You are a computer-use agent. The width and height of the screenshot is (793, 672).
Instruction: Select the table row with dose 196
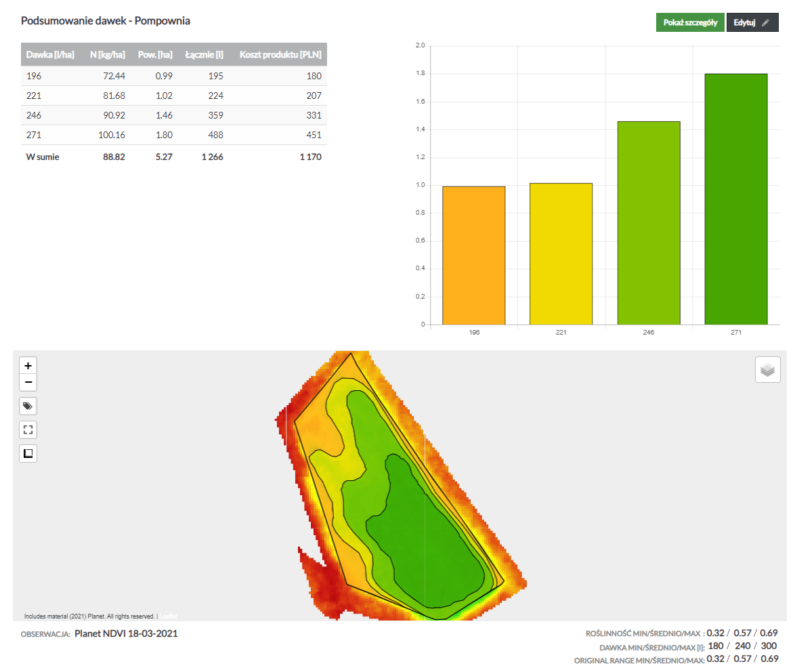pyautogui.click(x=173, y=76)
